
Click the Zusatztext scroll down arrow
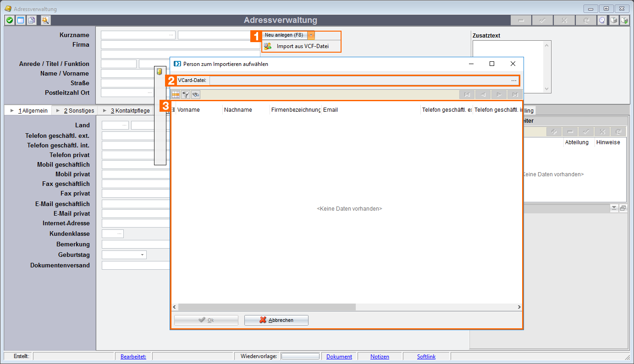click(546, 89)
